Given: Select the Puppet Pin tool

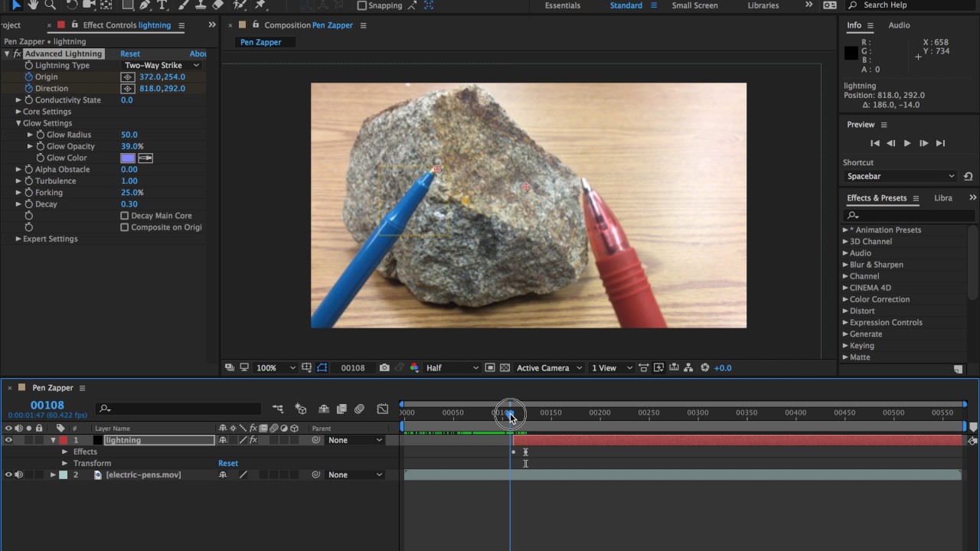Looking at the screenshot, I should click(x=260, y=5).
